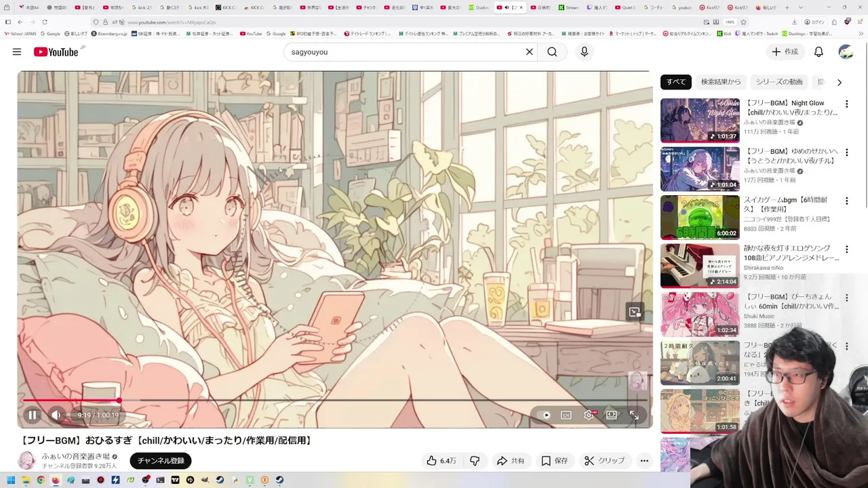Switch to theater mode
Image resolution: width=868 pixels, height=488 pixels.
pyautogui.click(x=611, y=415)
